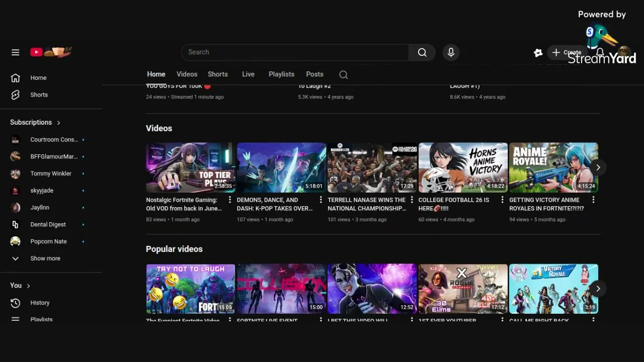The height and width of the screenshot is (362, 644).
Task: Search within channel using tab magnifier
Action: (x=344, y=74)
